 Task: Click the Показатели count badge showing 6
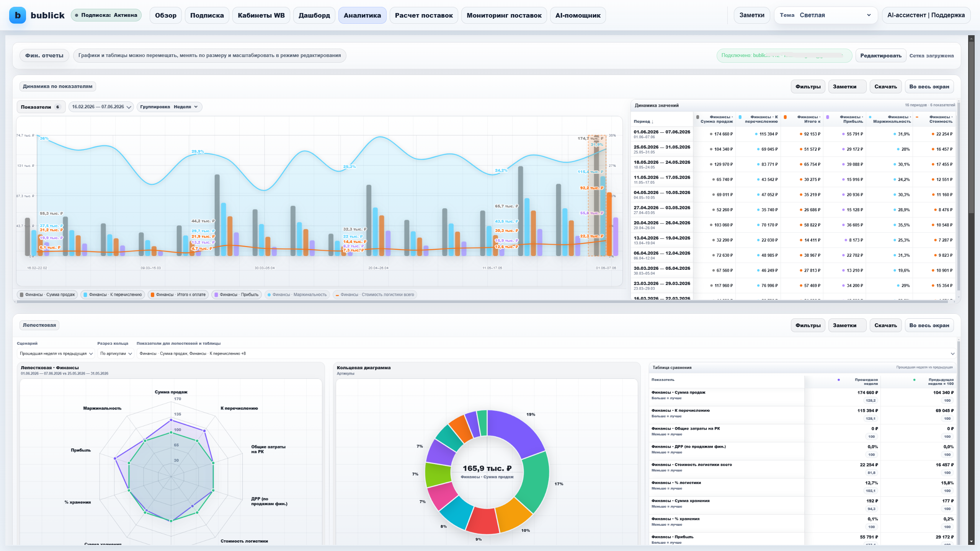[x=58, y=107]
